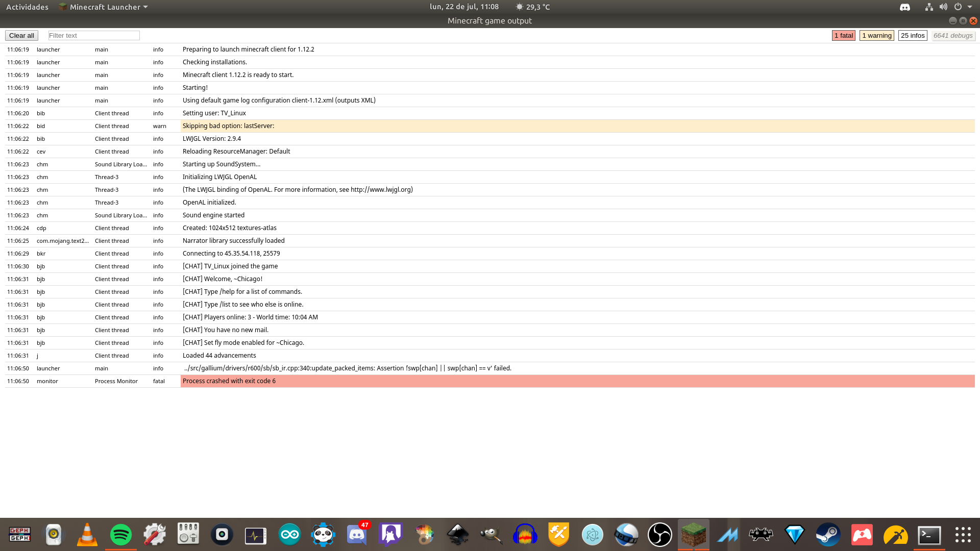This screenshot has height=551, width=980.
Task: Open Steam from the dock
Action: [828, 535]
